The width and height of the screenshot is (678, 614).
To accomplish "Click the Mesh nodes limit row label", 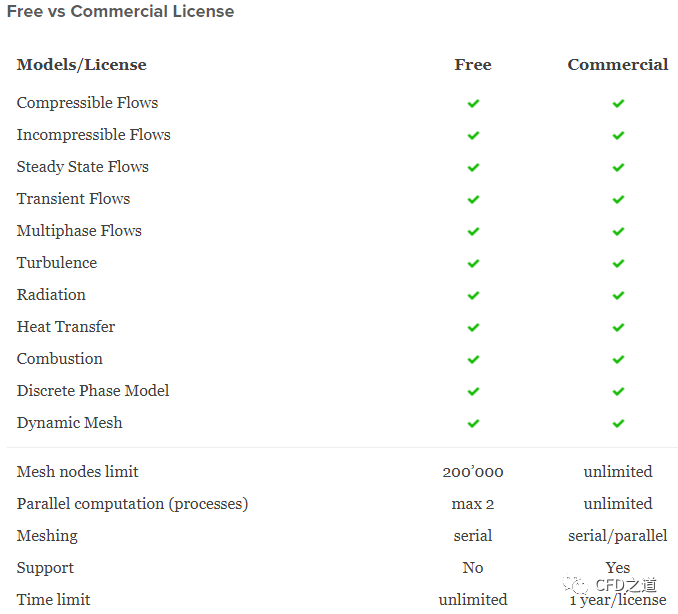I will click(78, 472).
